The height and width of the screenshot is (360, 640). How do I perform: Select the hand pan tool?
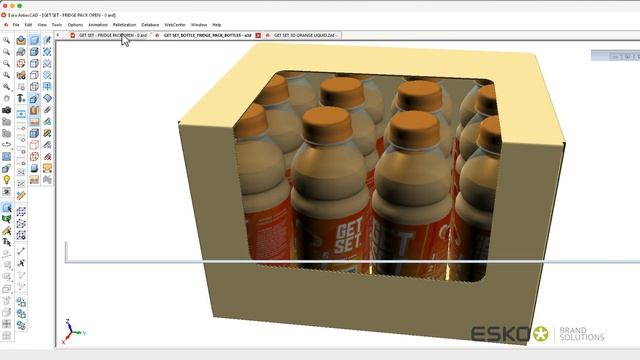coord(7,98)
